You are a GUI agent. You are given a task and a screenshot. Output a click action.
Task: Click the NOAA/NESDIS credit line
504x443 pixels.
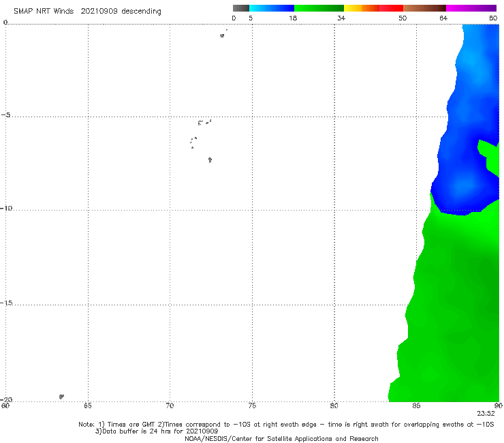(281, 438)
